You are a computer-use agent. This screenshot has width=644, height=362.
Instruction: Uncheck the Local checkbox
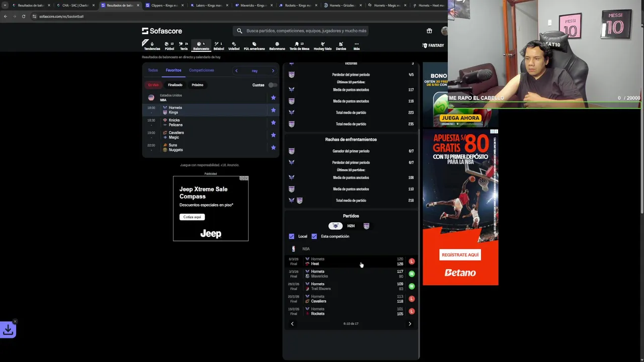(x=291, y=236)
